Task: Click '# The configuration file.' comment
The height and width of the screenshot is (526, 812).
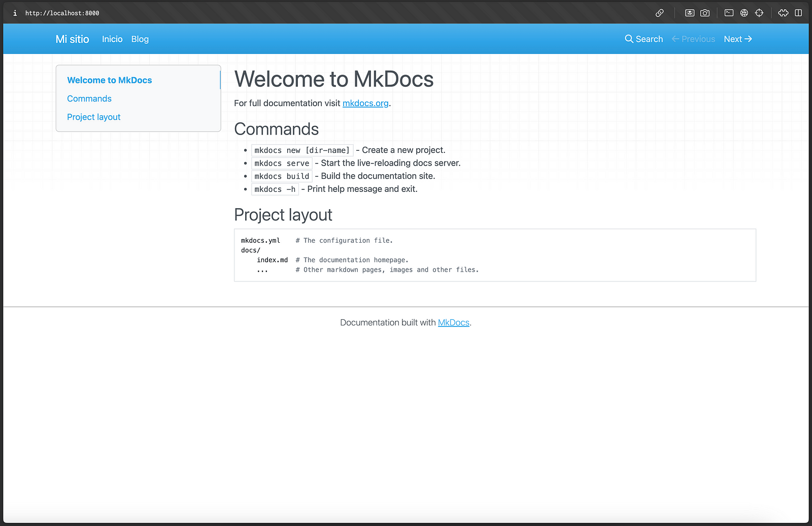Action: click(344, 241)
